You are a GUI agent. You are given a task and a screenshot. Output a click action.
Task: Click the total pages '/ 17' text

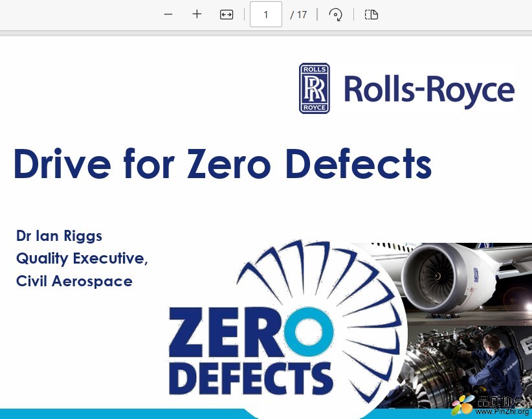(x=298, y=15)
